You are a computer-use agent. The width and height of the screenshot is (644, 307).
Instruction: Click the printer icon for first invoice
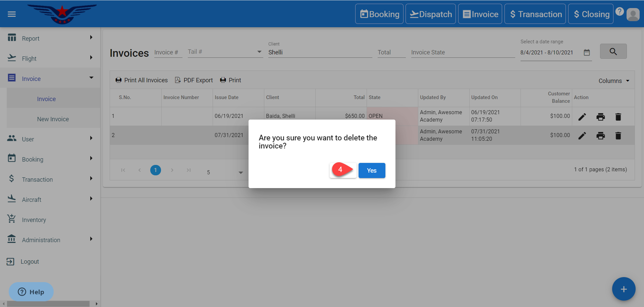point(600,117)
